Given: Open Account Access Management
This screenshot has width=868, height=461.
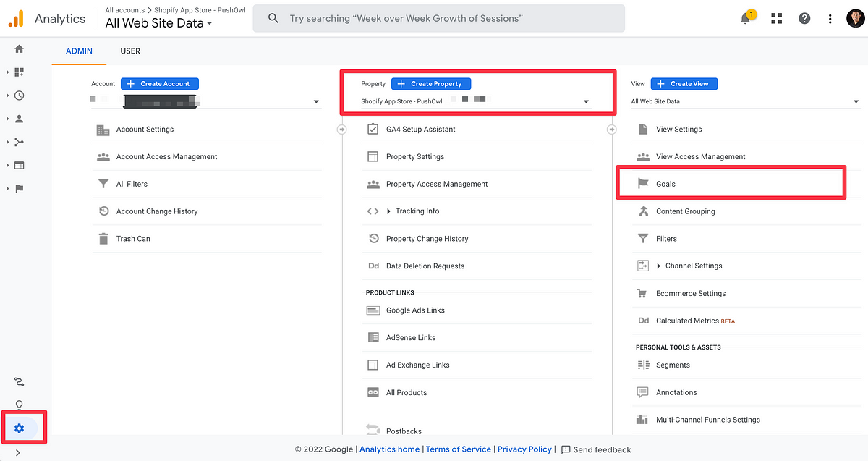Looking at the screenshot, I should click(166, 157).
